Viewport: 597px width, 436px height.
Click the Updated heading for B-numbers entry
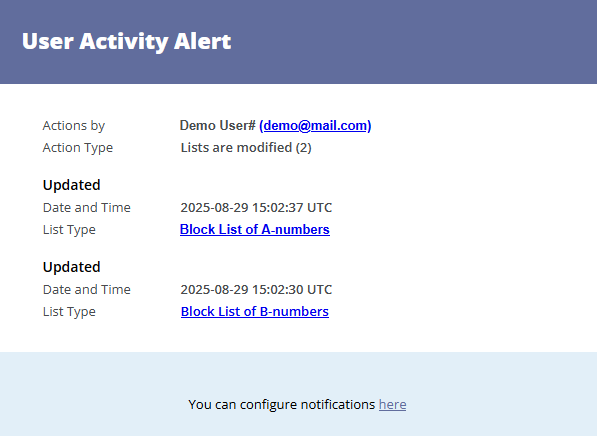(x=72, y=267)
